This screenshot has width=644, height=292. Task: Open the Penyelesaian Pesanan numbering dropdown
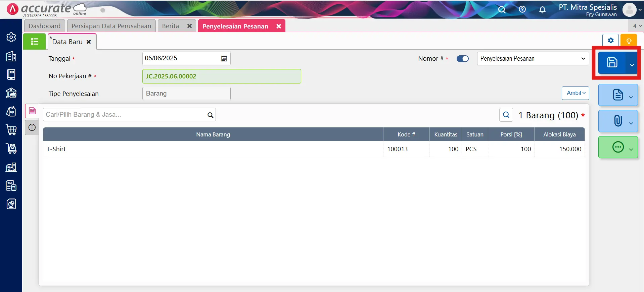[533, 59]
